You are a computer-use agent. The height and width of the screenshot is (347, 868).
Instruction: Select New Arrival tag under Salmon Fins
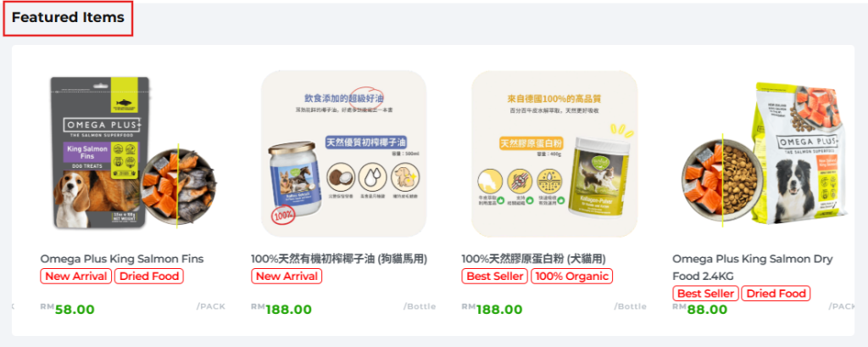(75, 276)
